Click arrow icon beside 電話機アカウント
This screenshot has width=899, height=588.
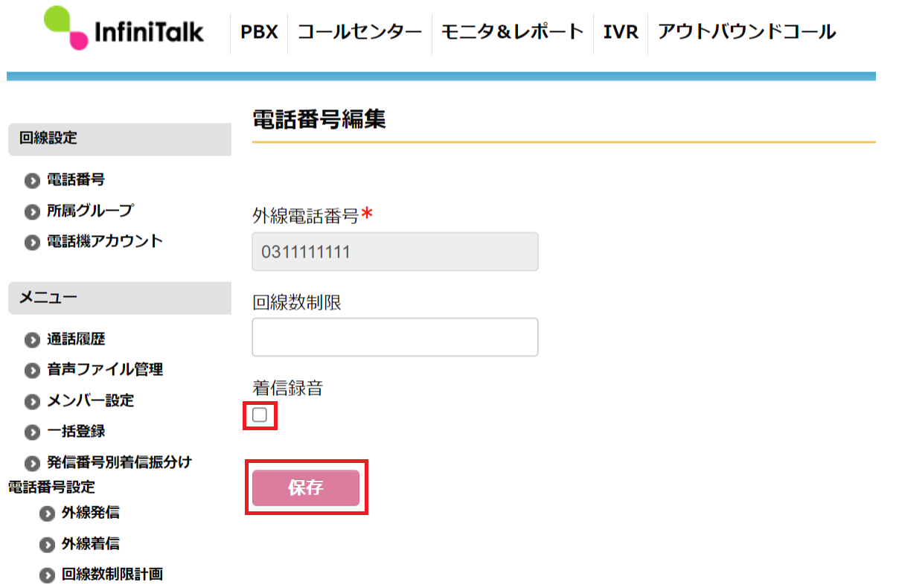click(x=32, y=243)
